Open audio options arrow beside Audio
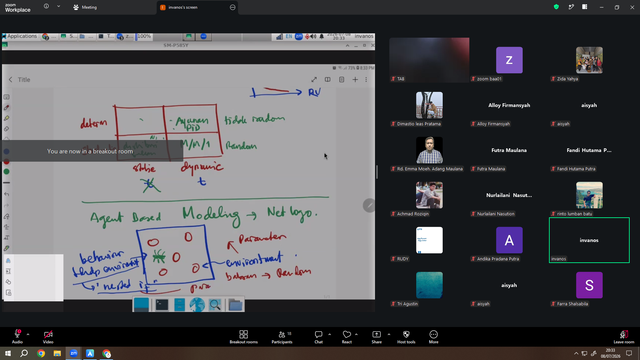This screenshot has width=640, height=360. [28, 334]
